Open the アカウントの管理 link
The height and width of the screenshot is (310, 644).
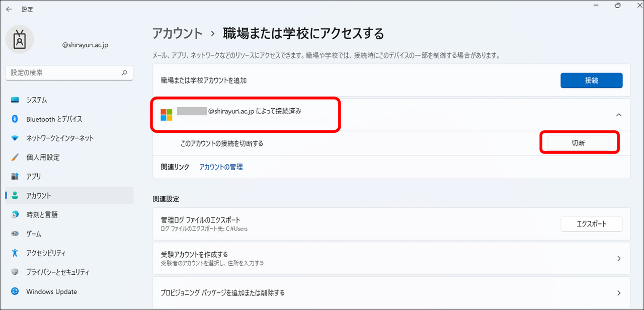click(x=221, y=167)
